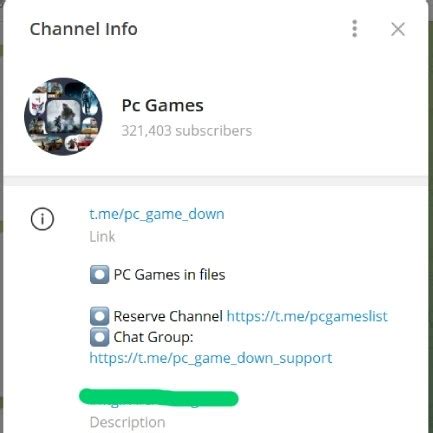Click the Chat Group label text
The image size is (433, 433).
pos(153,337)
